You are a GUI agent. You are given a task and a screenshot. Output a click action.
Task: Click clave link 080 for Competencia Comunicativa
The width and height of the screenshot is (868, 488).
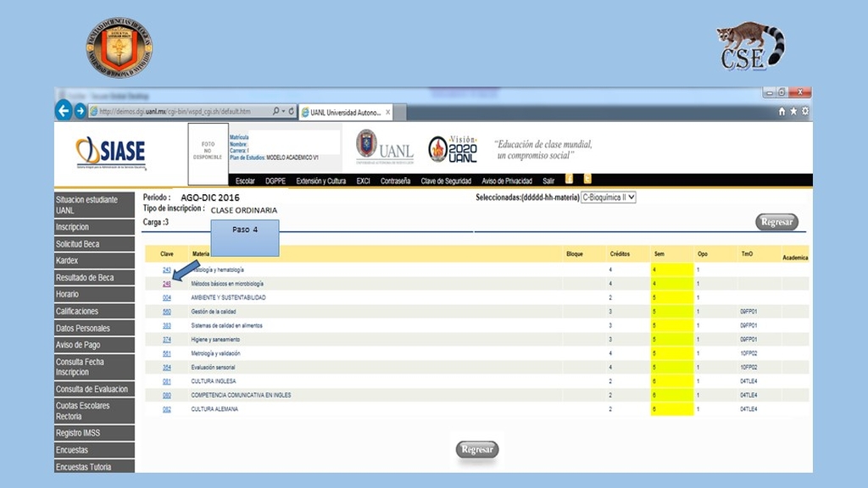pyautogui.click(x=167, y=395)
